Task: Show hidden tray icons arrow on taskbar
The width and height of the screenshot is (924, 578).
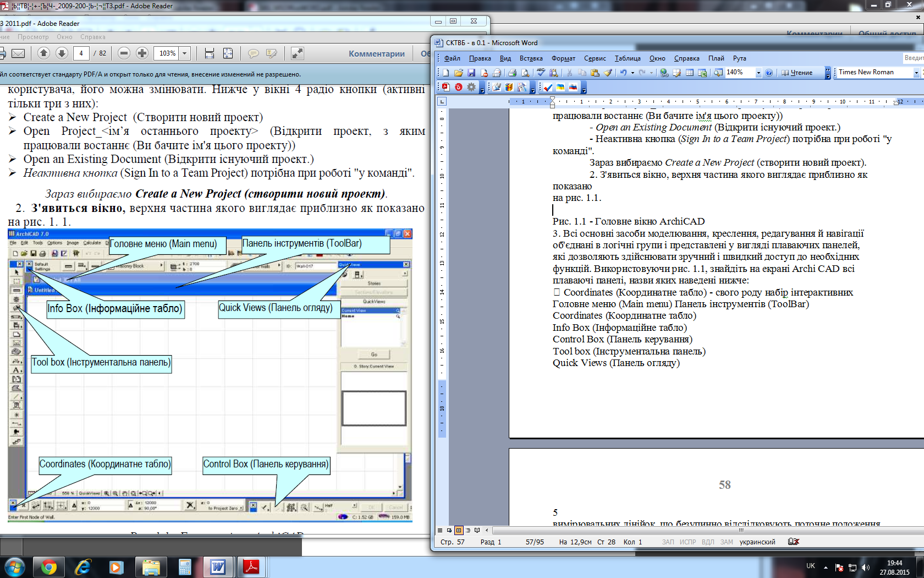Action: pos(826,567)
